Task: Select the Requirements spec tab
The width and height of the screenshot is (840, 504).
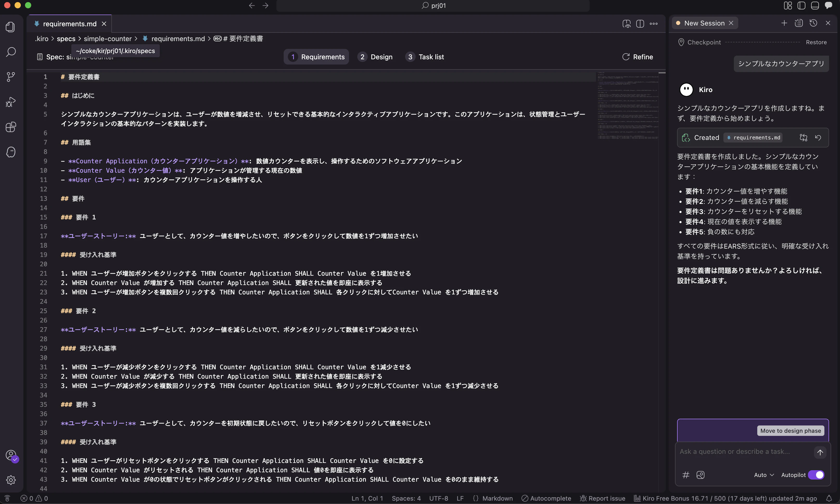Action: [x=316, y=57]
